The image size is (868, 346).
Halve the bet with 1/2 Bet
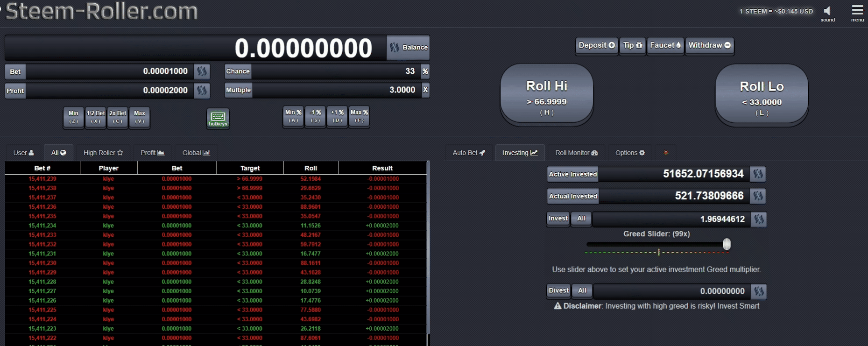tap(96, 117)
